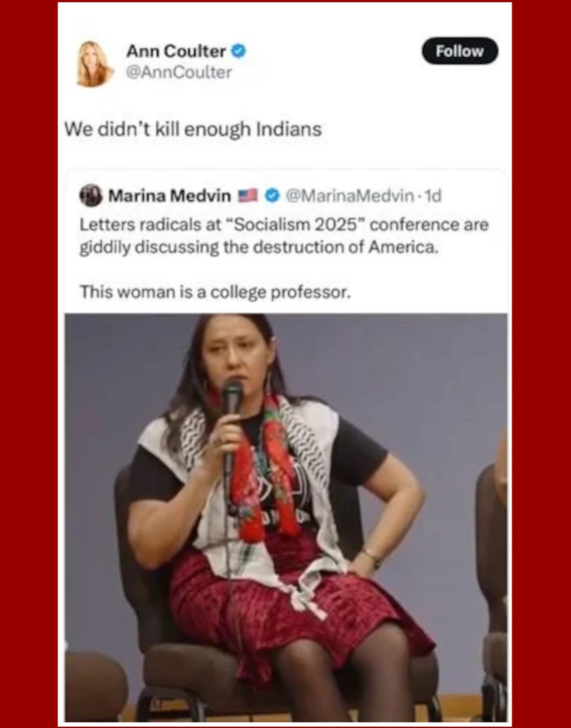Click the Marina Medvin display name
The width and height of the screenshot is (571, 728).
point(170,196)
